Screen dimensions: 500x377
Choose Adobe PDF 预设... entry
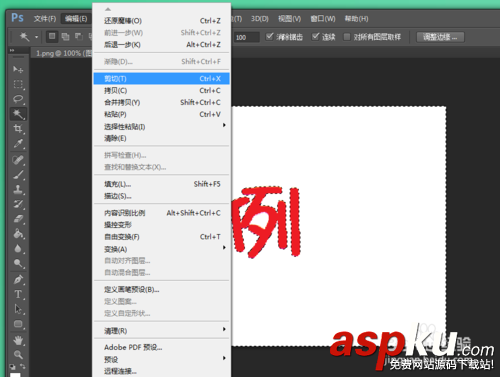(x=161, y=347)
